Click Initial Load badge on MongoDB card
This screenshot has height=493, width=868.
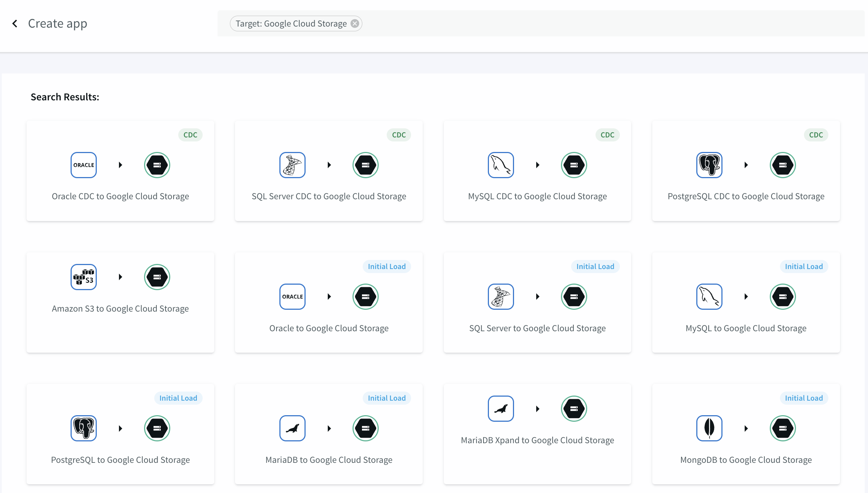coord(804,398)
